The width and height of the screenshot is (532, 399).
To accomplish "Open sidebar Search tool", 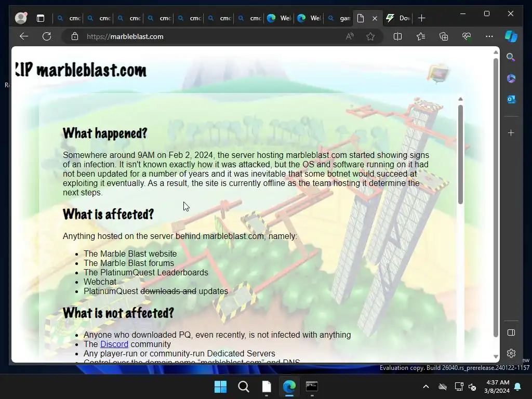I will coord(511,57).
